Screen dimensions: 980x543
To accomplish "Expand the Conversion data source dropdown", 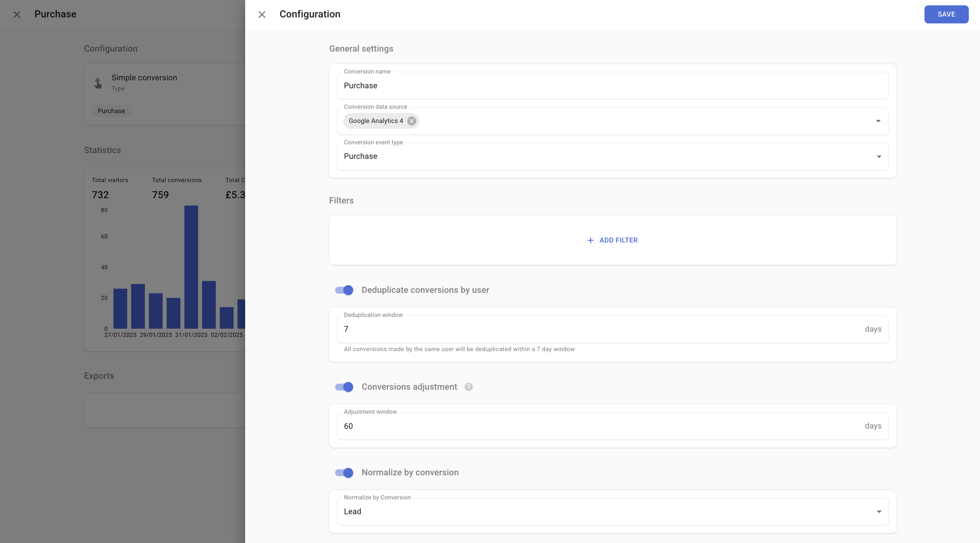I will (x=878, y=121).
